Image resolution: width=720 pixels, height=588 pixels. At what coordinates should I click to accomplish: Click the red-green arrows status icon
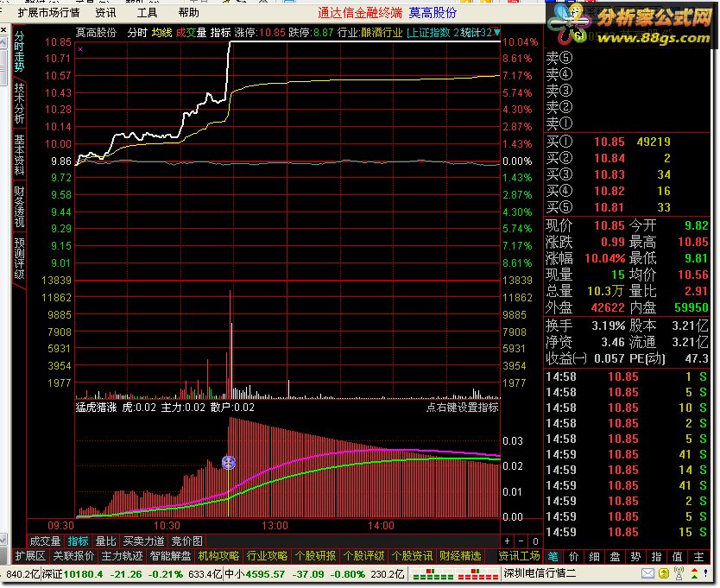point(694,573)
